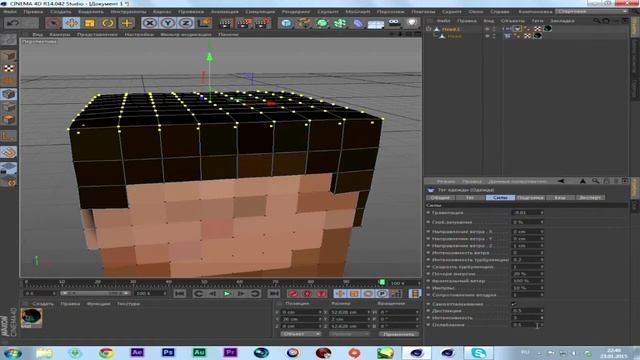This screenshot has width=640, height=360.
Task: Open the MoGraph menu
Action: coord(358,12)
